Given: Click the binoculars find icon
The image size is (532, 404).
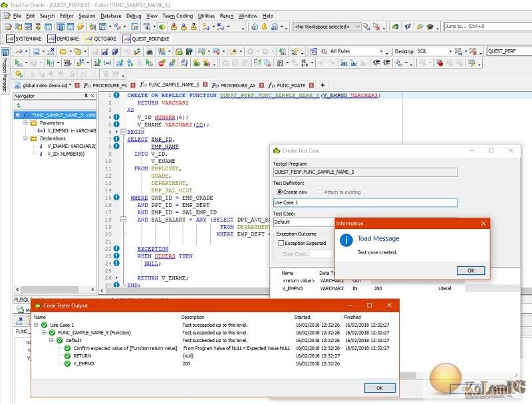Looking at the screenshot, I should (x=280, y=63).
